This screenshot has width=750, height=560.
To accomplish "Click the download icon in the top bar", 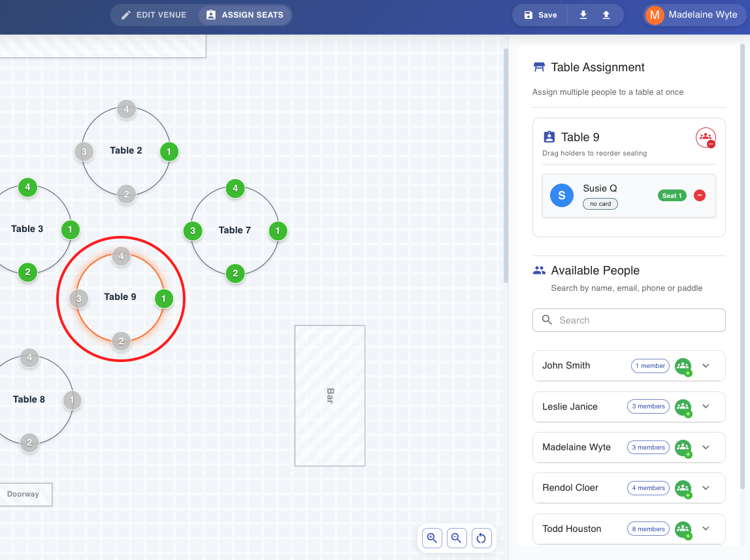I will (583, 15).
